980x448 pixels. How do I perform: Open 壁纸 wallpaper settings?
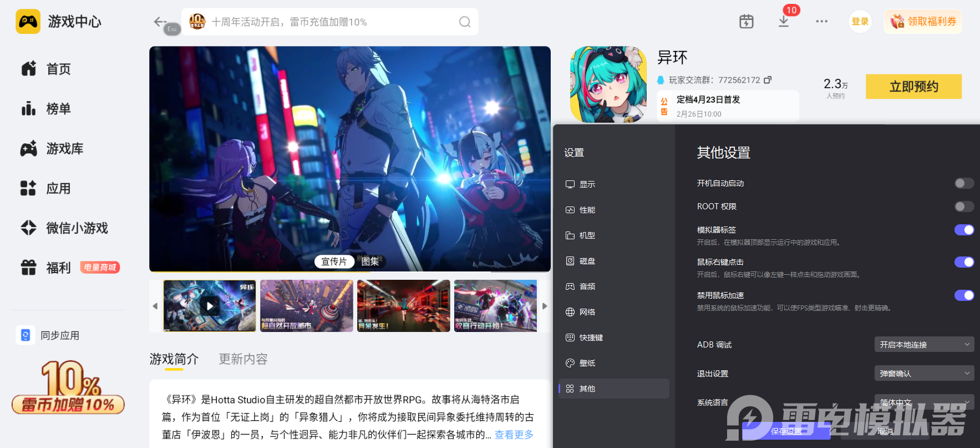click(x=614, y=363)
